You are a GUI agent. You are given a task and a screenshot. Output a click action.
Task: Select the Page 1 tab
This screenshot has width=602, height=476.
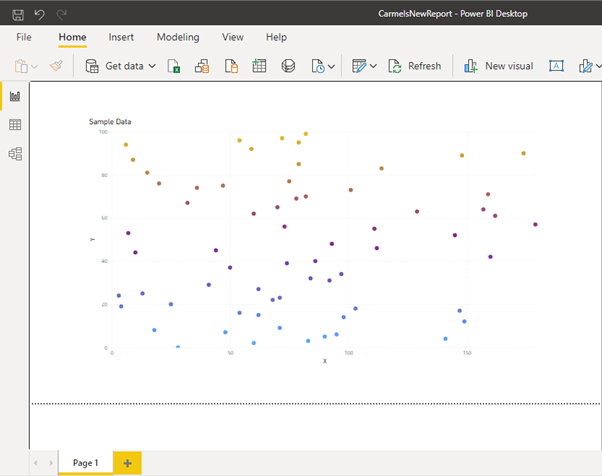pyautogui.click(x=85, y=463)
